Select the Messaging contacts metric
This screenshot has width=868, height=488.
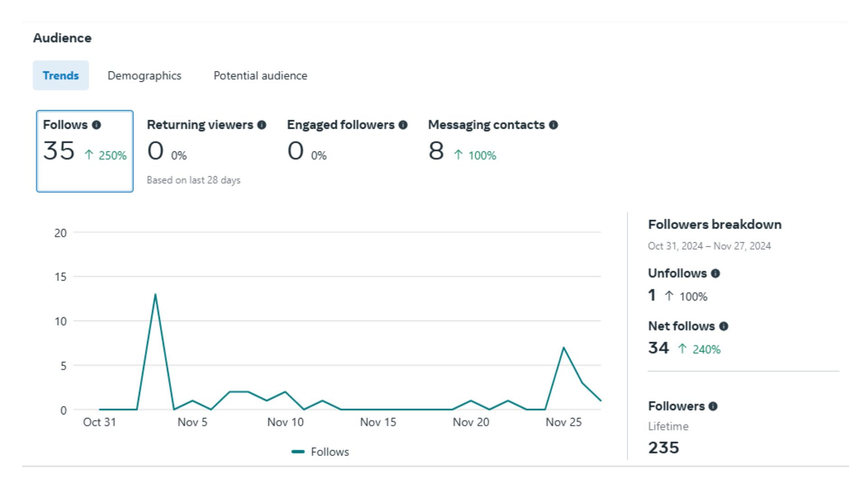point(493,140)
